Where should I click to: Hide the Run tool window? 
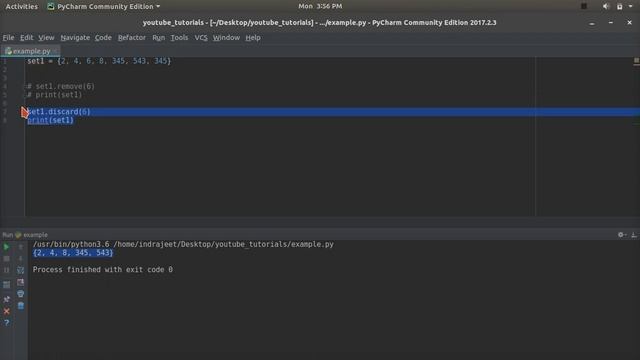tap(634, 235)
